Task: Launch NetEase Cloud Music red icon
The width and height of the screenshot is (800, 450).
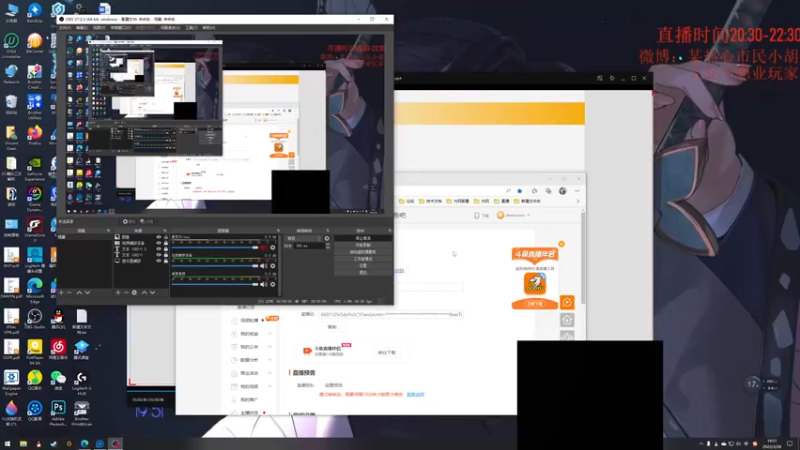Action: point(58,349)
